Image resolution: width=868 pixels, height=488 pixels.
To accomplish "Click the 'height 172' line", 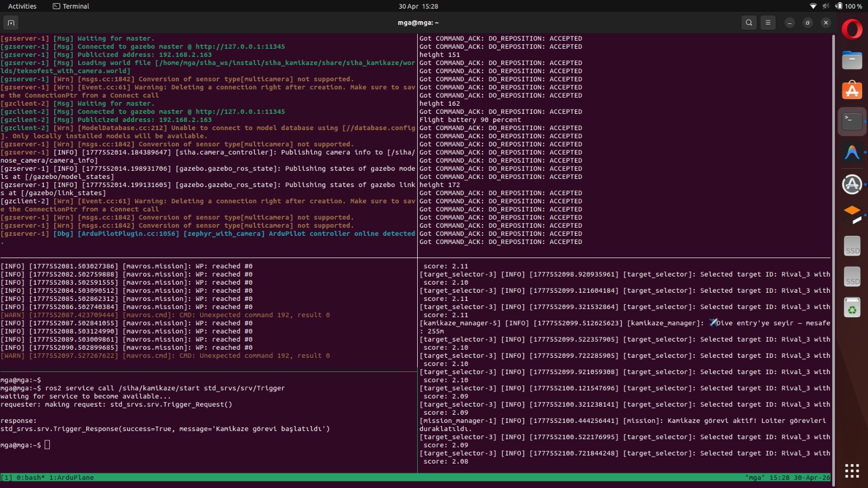I will [x=439, y=185].
